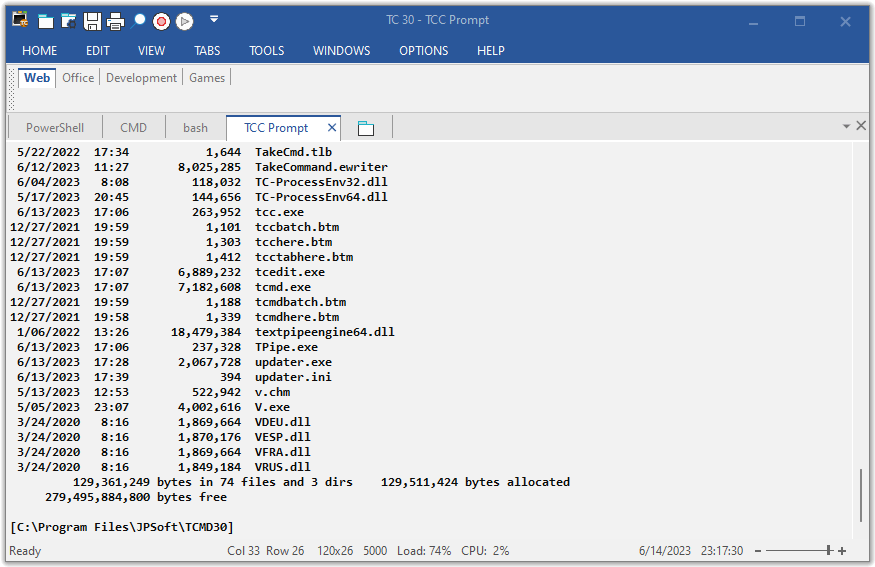Select the Games toolbar tab
The image size is (875, 567).
(207, 78)
